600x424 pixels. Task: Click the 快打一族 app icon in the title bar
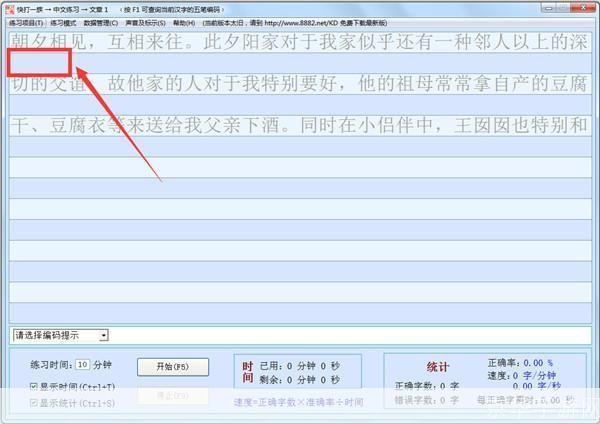click(10, 9)
